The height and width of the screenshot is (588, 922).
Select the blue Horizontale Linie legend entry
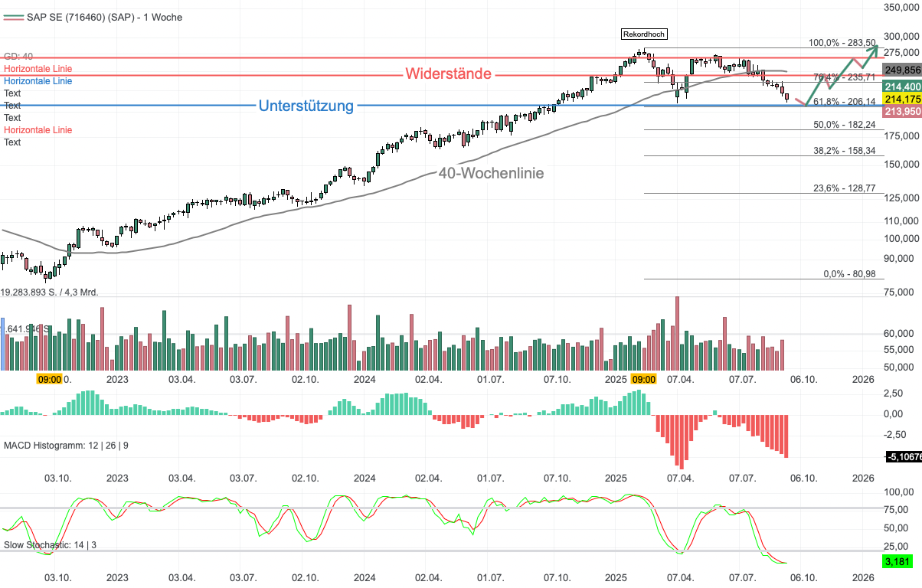38,81
